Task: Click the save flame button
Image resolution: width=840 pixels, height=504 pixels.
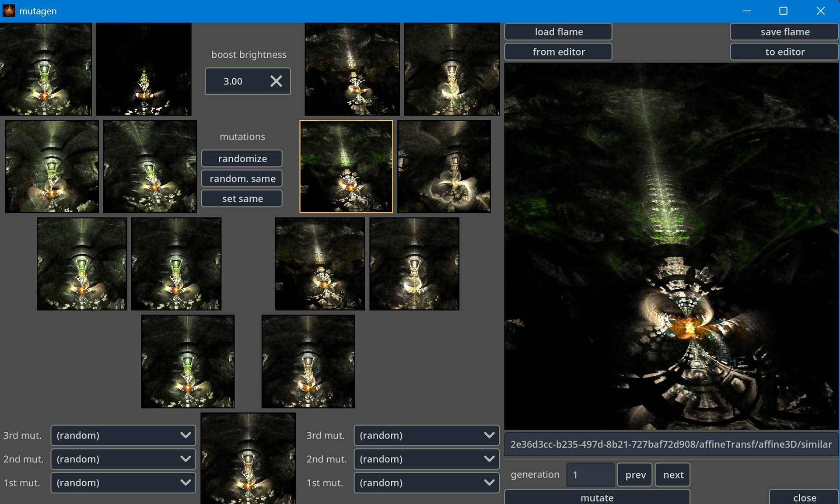Action: click(784, 31)
